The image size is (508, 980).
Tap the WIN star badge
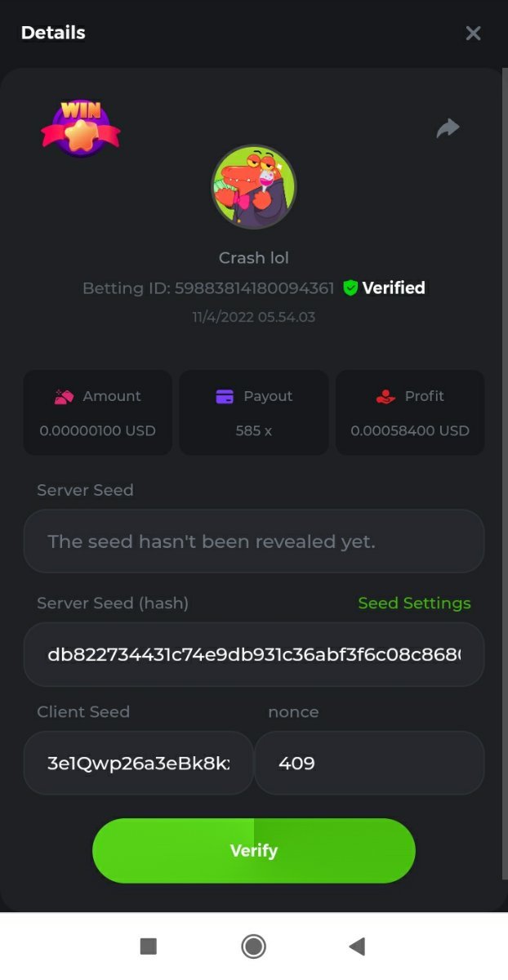click(81, 129)
